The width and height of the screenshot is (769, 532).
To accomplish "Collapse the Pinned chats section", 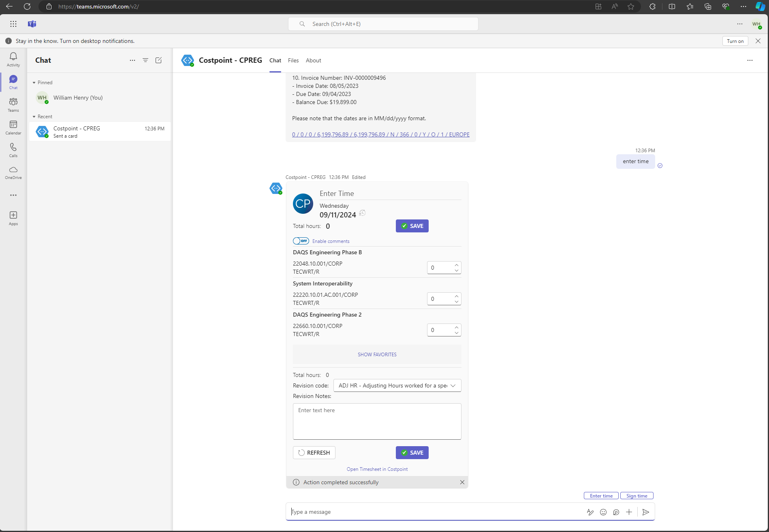I will pyautogui.click(x=34, y=83).
